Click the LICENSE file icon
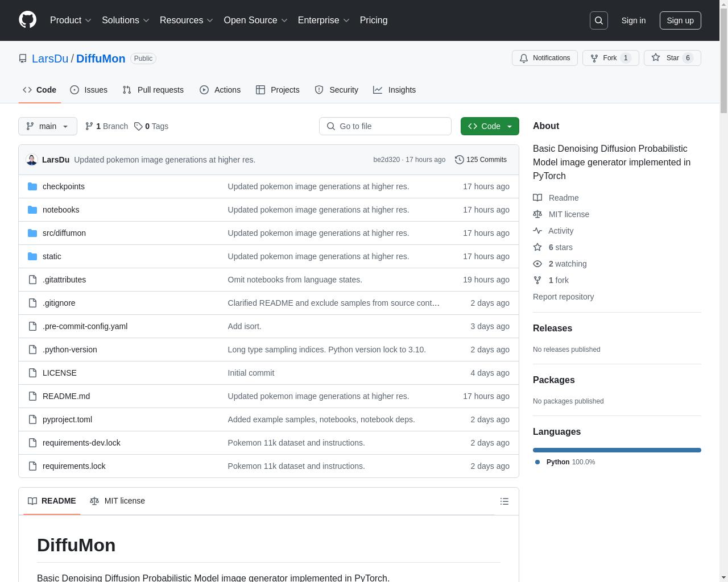Screen dimensions: 728x582 tap(32, 373)
